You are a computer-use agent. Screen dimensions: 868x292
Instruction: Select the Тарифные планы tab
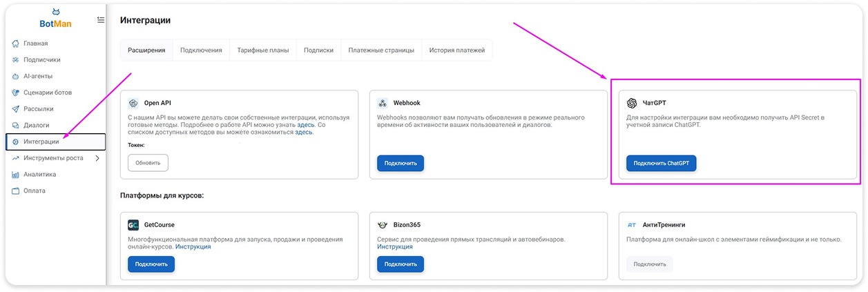click(x=263, y=50)
